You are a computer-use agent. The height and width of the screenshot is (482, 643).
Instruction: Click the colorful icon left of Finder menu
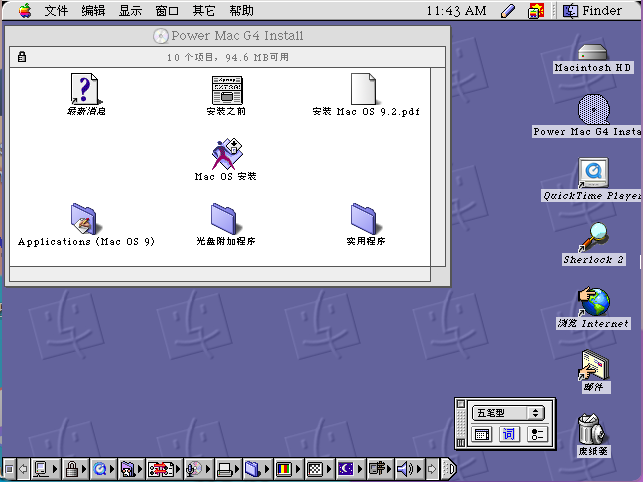[x=536, y=11]
